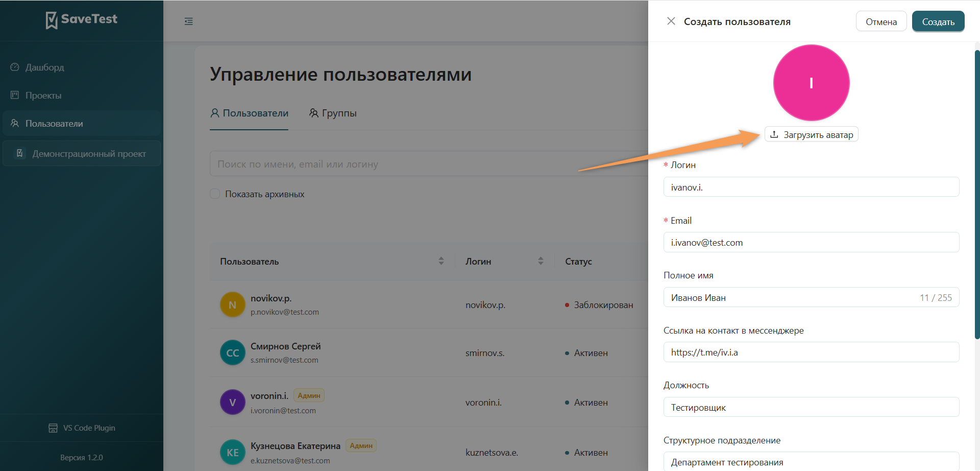Sort users with the Пользователь column sorter

point(441,261)
